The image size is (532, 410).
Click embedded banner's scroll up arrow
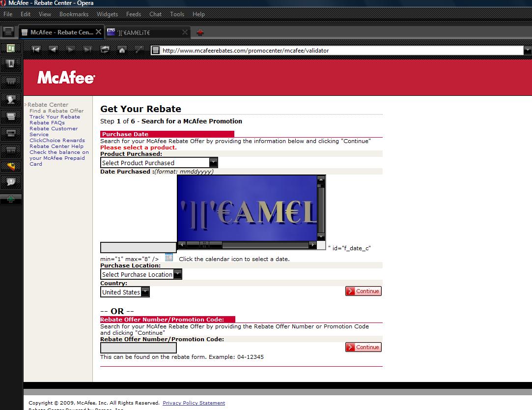pos(321,179)
